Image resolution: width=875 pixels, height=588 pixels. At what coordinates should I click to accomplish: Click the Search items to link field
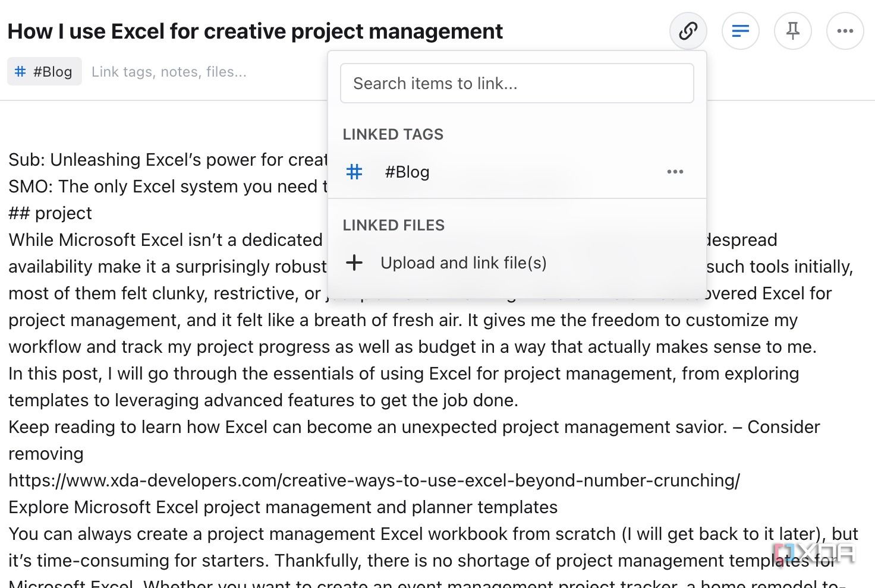click(x=517, y=83)
